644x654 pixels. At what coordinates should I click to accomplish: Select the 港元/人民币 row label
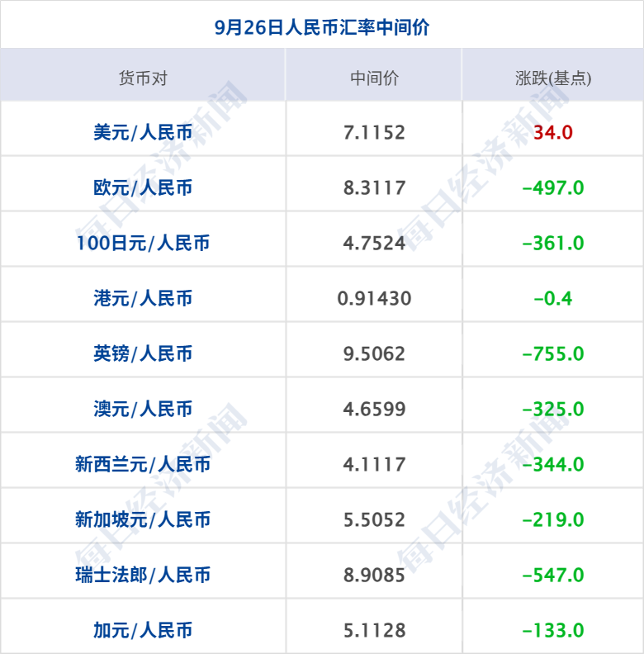[143, 298]
